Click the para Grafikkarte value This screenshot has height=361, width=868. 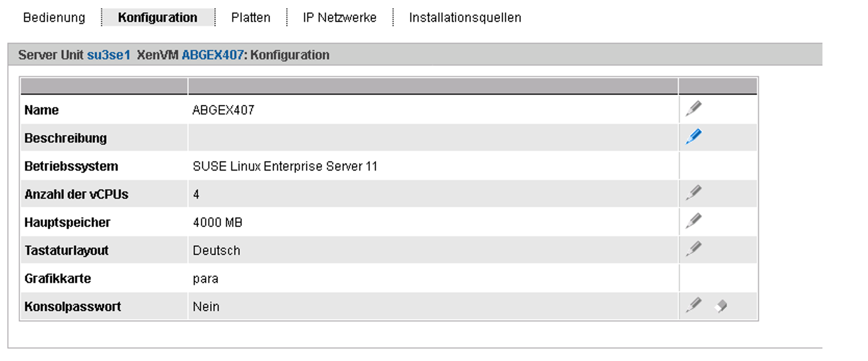click(206, 279)
